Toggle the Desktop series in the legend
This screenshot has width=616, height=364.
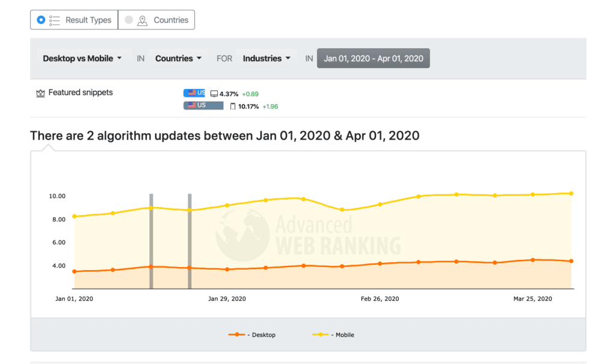[252, 335]
